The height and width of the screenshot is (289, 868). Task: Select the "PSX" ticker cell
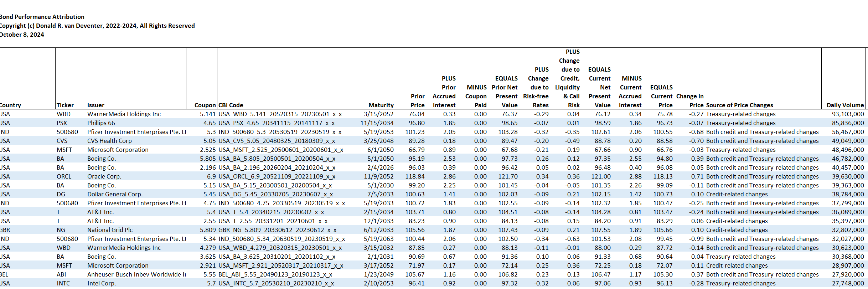(x=62, y=123)
